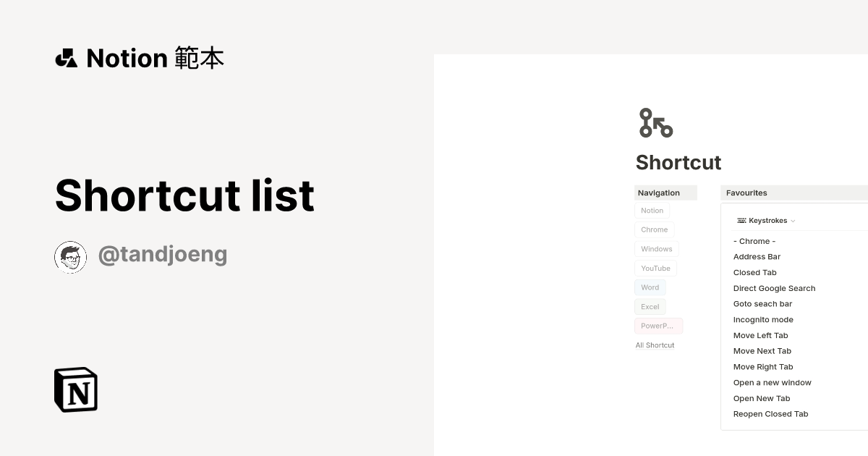This screenshot has width=868, height=456.
Task: Expand the Keystrokes dropdown chevron
Action: [793, 221]
